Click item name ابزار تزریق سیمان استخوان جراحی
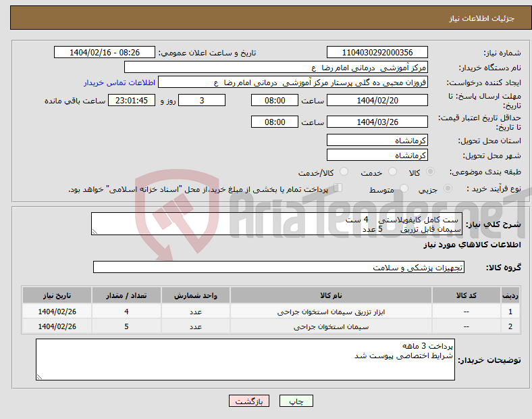This screenshot has height=419, width=532. click(x=331, y=312)
